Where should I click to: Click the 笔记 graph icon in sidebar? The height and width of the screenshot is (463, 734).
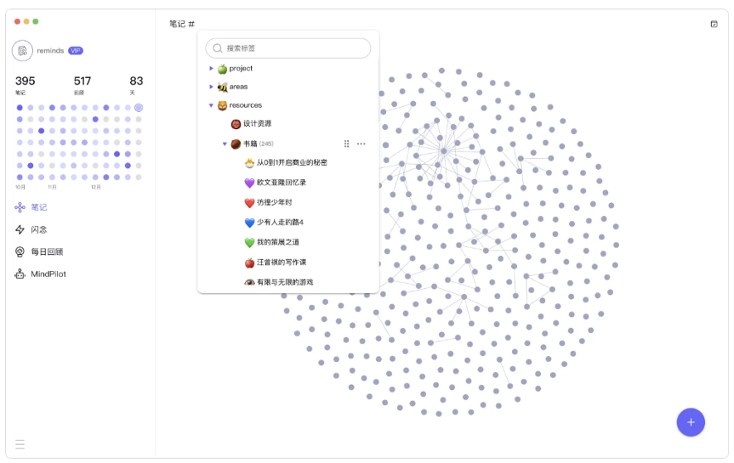(x=20, y=207)
